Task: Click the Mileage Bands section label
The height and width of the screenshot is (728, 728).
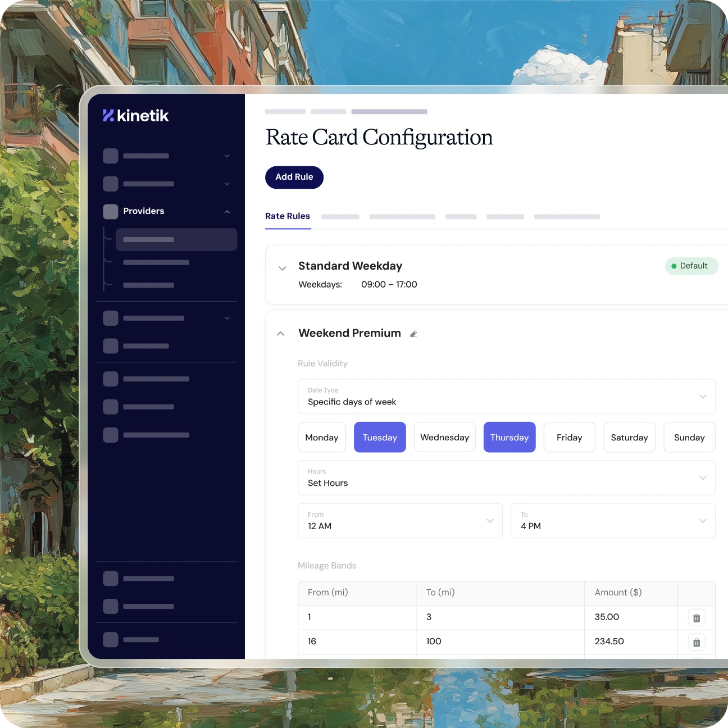Action: 327,566
